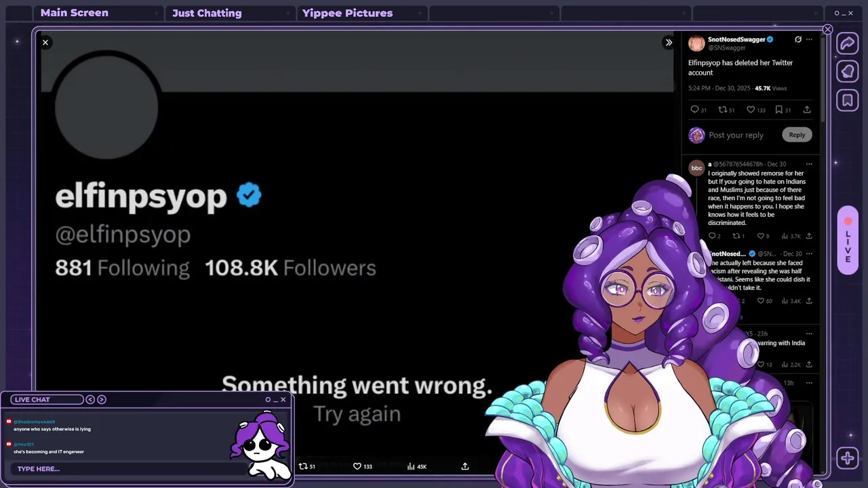
Task: Click the TYPE HERE live chat field
Action: (129, 469)
